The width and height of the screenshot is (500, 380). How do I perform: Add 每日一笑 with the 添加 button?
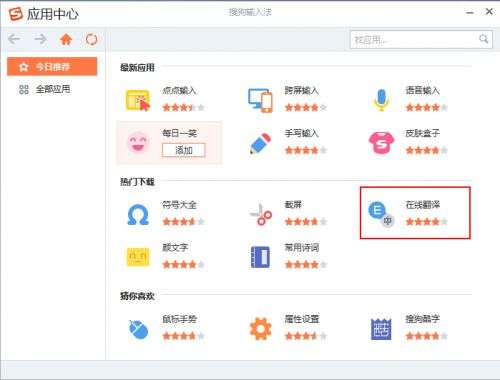(184, 150)
